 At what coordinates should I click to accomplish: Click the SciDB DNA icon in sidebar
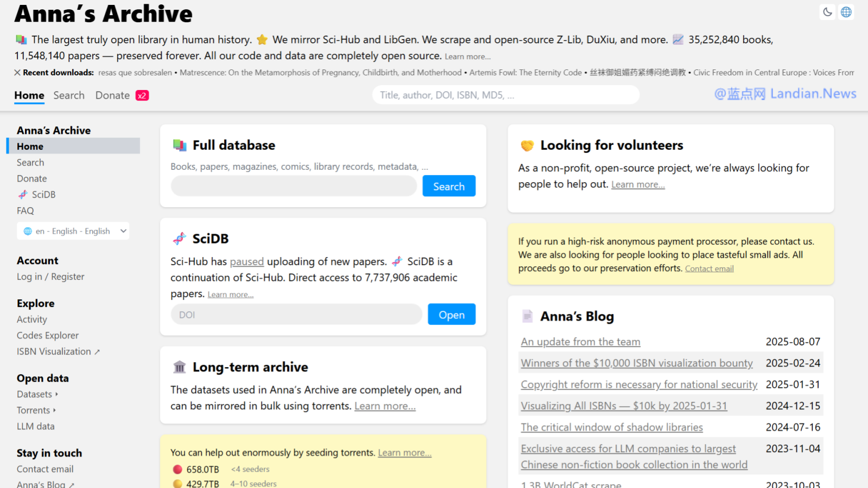[x=23, y=195]
